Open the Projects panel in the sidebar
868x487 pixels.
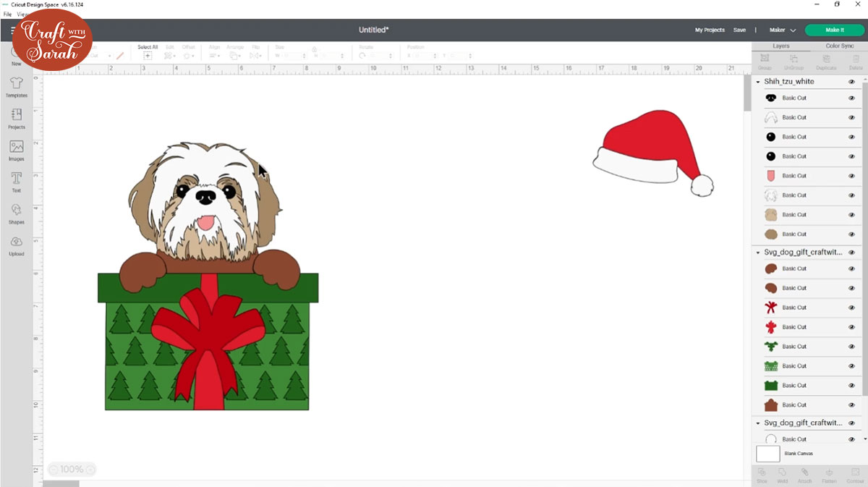[x=16, y=119]
